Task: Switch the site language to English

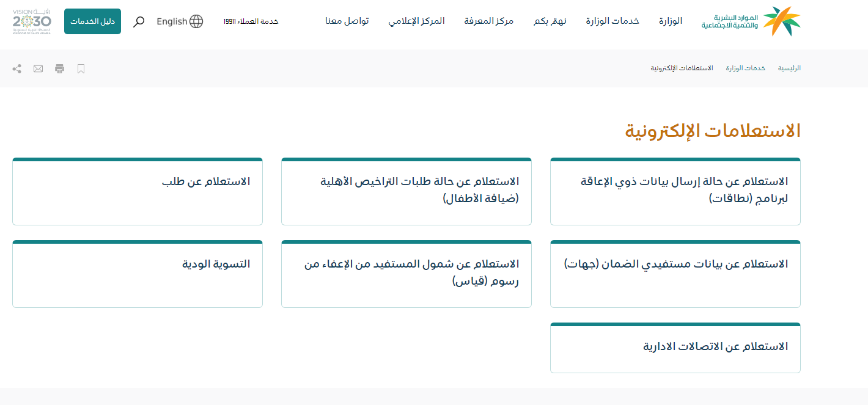Action: pos(172,21)
